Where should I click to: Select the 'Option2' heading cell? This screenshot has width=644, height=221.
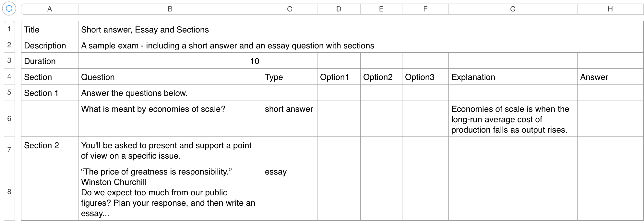[x=378, y=77]
